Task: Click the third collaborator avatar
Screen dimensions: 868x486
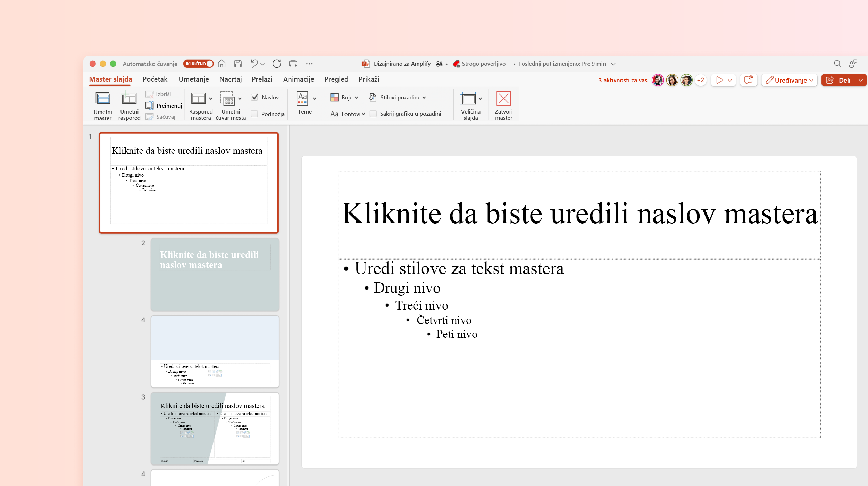Action: point(686,80)
